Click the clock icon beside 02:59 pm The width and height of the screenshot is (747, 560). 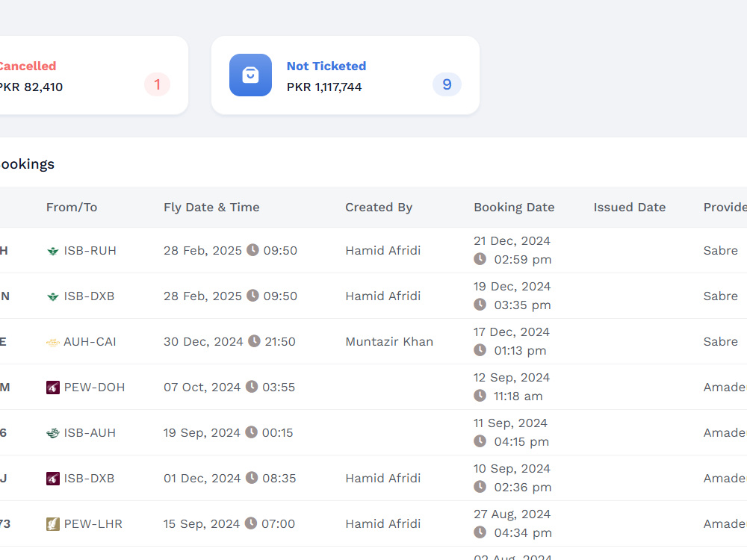point(480,258)
